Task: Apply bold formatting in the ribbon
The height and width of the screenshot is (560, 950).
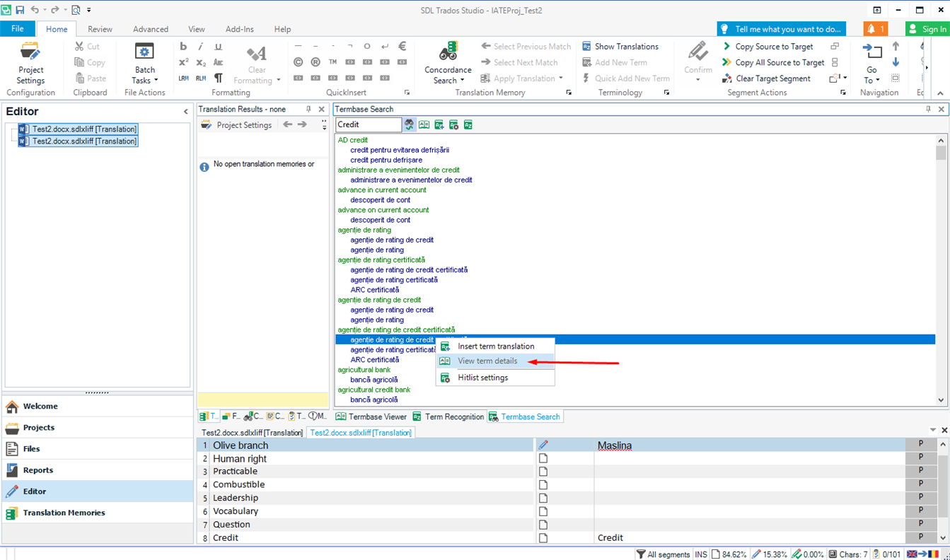Action: click(x=183, y=47)
